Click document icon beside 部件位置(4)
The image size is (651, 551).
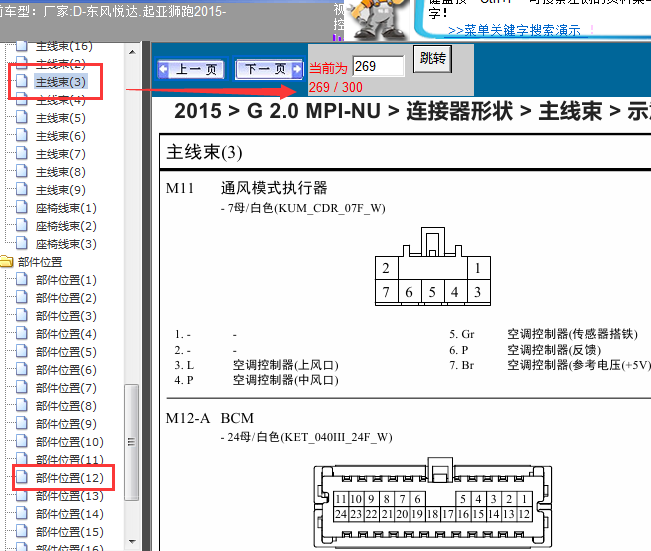(x=22, y=333)
